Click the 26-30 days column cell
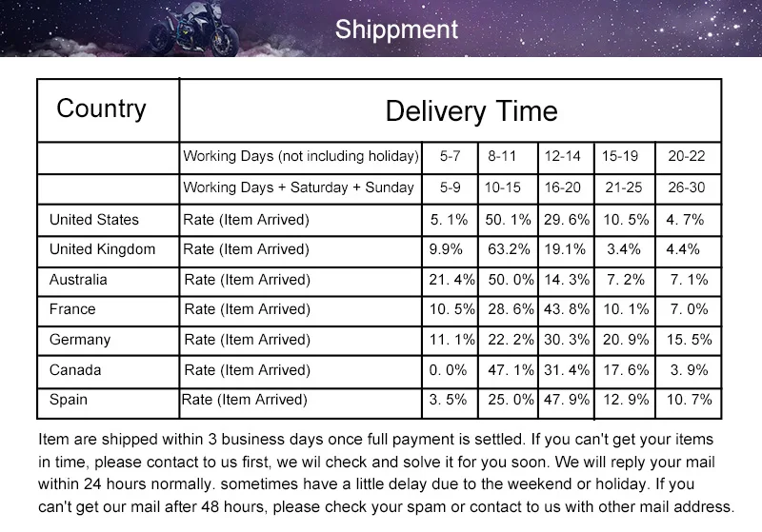 (688, 189)
